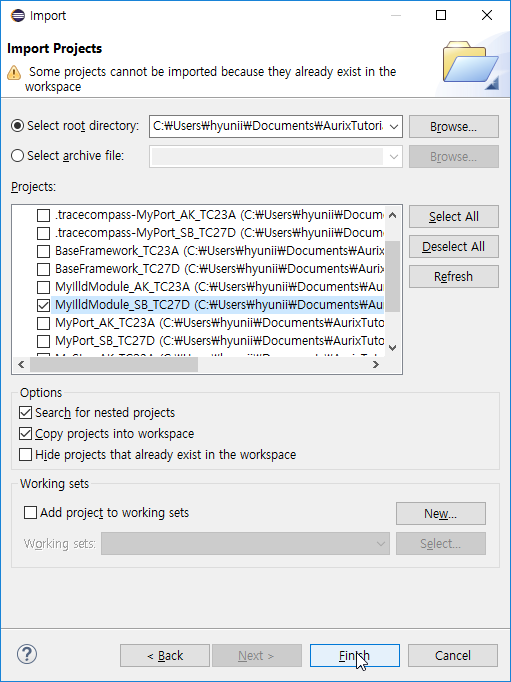
Task: Click the Deselect All button
Action: pyautogui.click(x=454, y=247)
